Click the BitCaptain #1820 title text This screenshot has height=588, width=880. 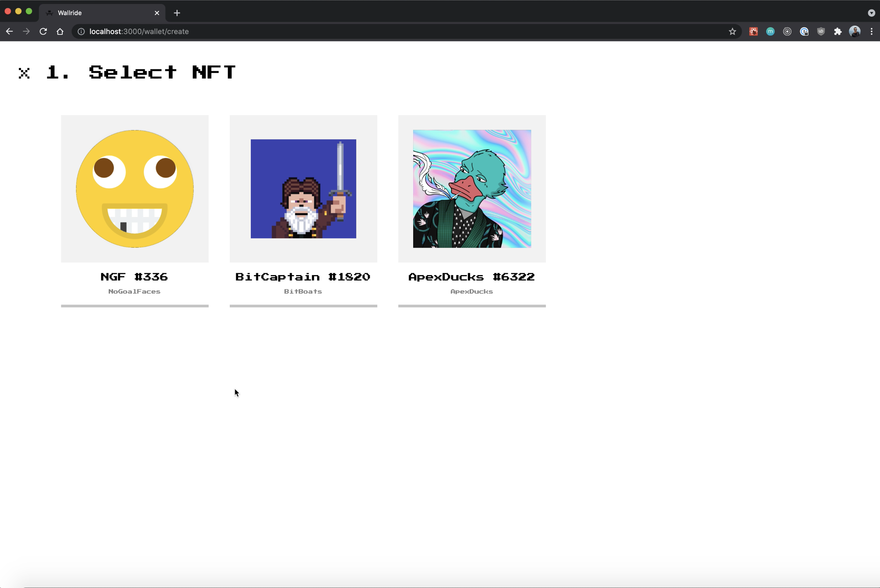[303, 277]
